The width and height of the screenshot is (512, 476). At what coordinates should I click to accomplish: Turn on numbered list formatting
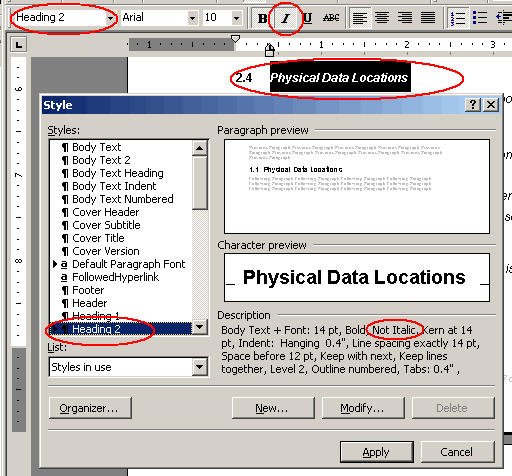click(x=458, y=18)
